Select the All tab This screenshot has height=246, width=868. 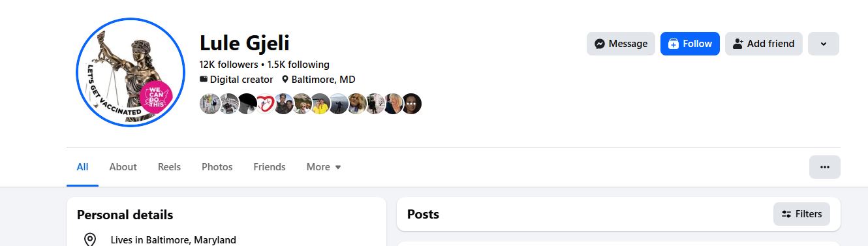(x=82, y=167)
